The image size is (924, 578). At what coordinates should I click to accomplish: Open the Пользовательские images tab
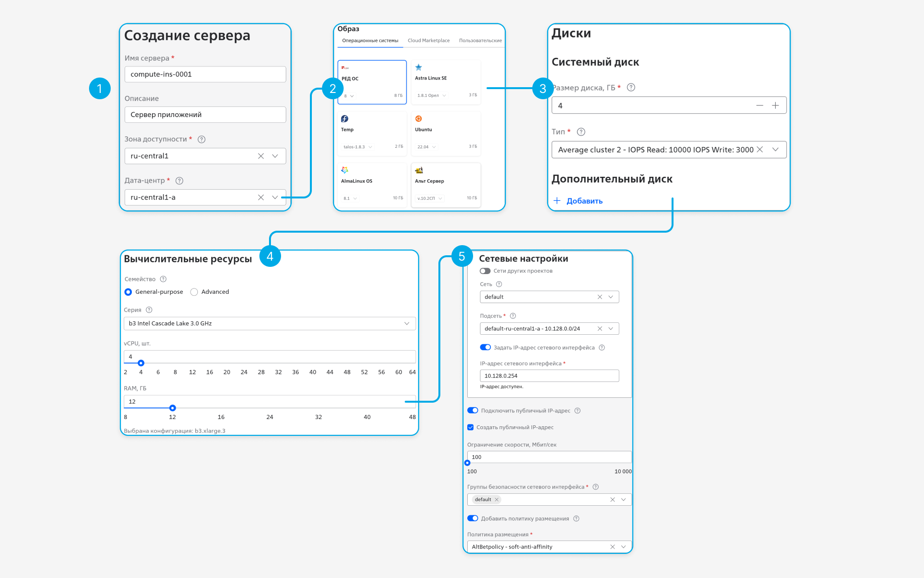pyautogui.click(x=480, y=40)
